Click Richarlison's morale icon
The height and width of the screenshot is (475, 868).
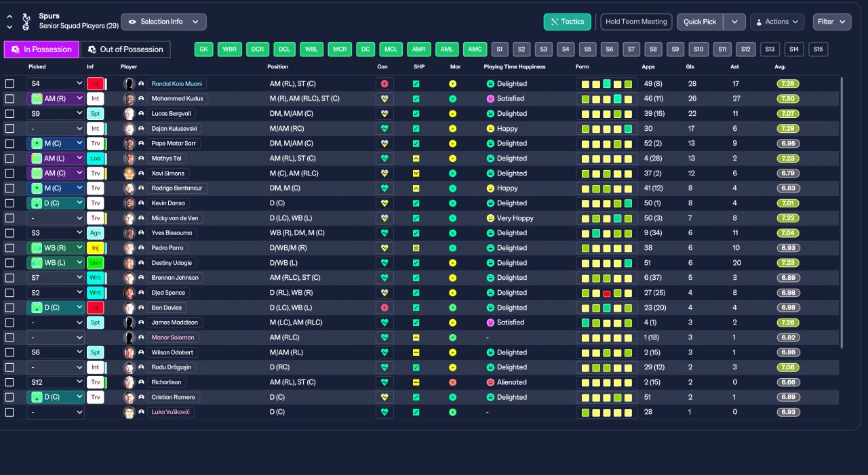pos(452,382)
